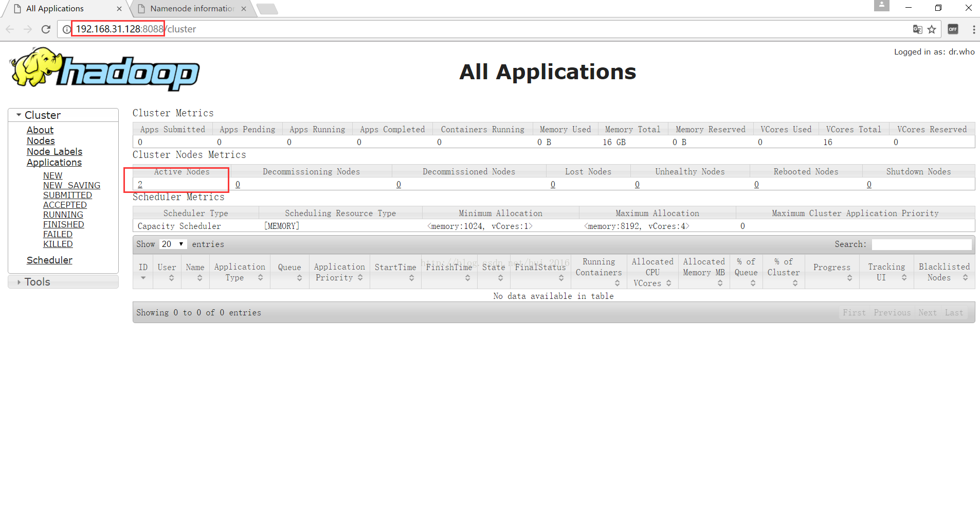Click the OFF extension icon
This screenshot has width=980, height=515.
[953, 29]
